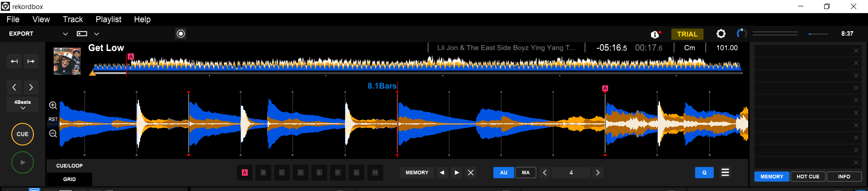868x191 pixels.
Task: Open the info notification icon
Action: [655, 34]
